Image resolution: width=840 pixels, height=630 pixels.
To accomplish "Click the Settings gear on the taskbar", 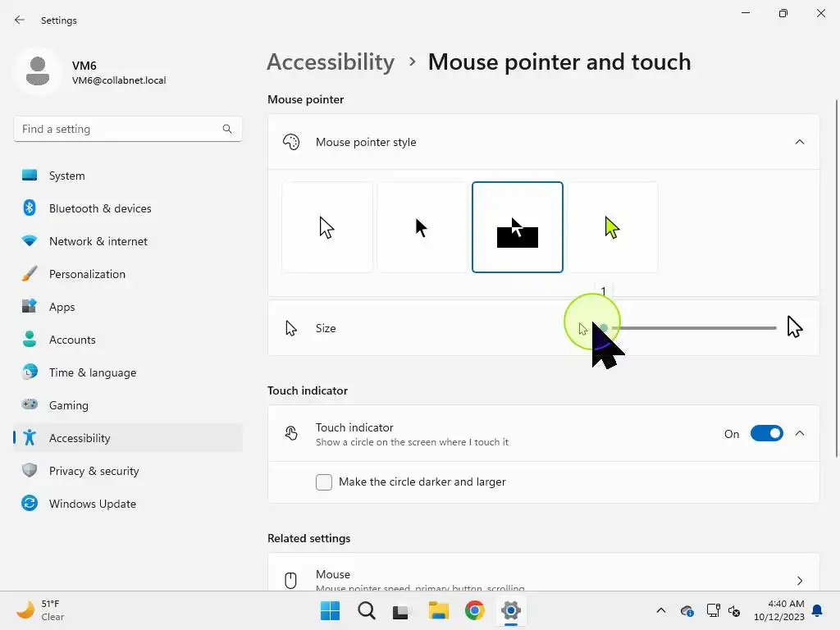I will click(511, 610).
